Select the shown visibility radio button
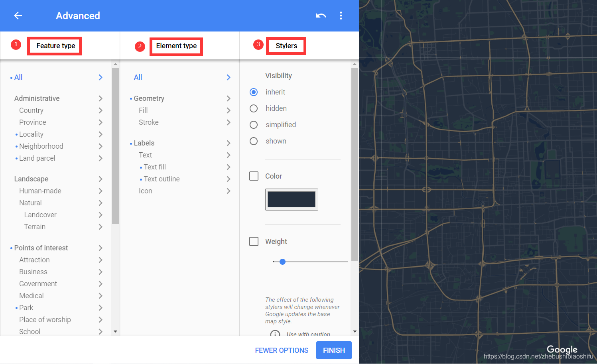 [x=254, y=141]
